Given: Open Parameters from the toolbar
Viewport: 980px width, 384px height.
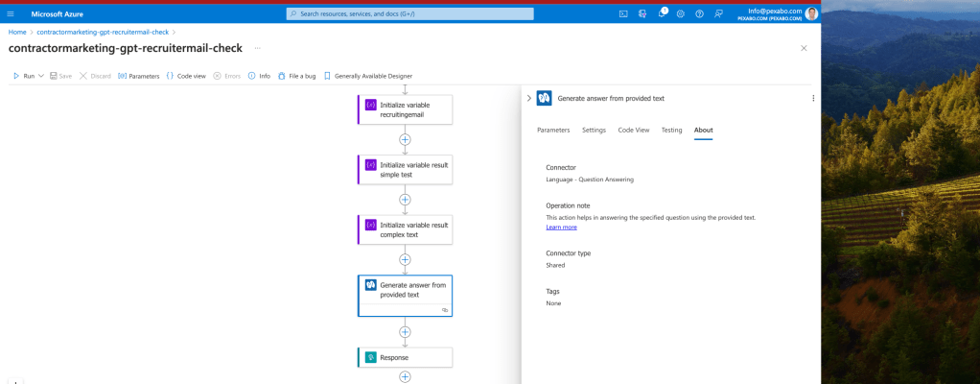Looking at the screenshot, I should 139,76.
